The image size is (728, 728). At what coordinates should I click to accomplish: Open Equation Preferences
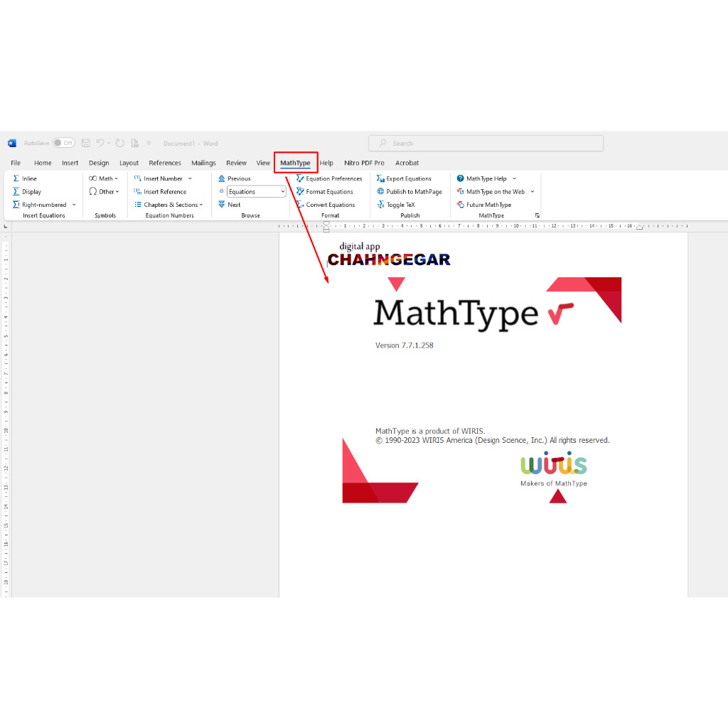329,178
